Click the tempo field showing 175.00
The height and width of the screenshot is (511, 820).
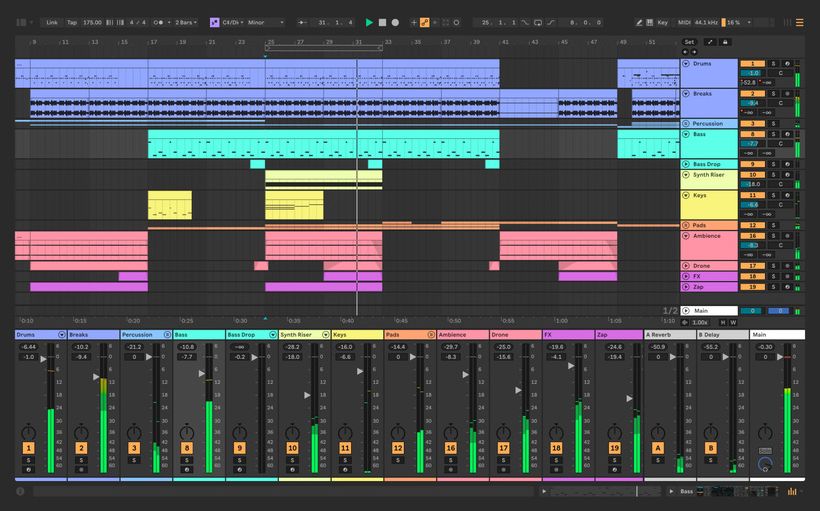[92, 22]
